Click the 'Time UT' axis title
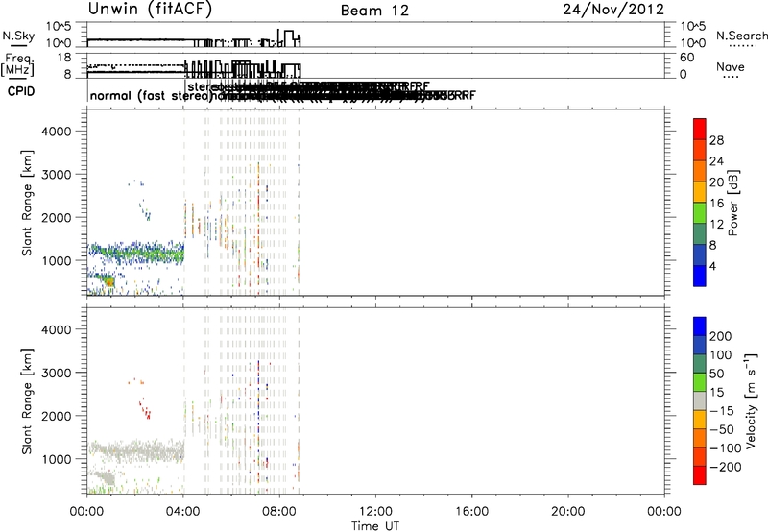Viewport: 768px width, 532px height. click(375, 525)
